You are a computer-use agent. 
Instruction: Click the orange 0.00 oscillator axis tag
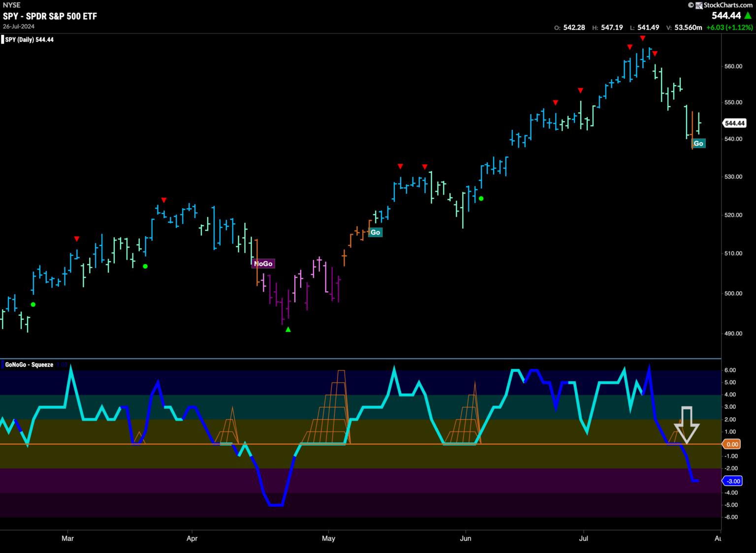[x=732, y=444]
